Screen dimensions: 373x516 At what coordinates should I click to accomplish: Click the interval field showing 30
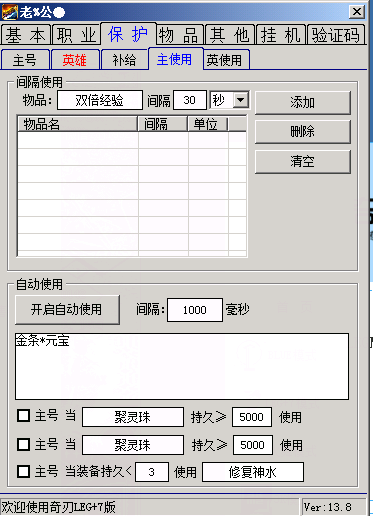[x=190, y=100]
